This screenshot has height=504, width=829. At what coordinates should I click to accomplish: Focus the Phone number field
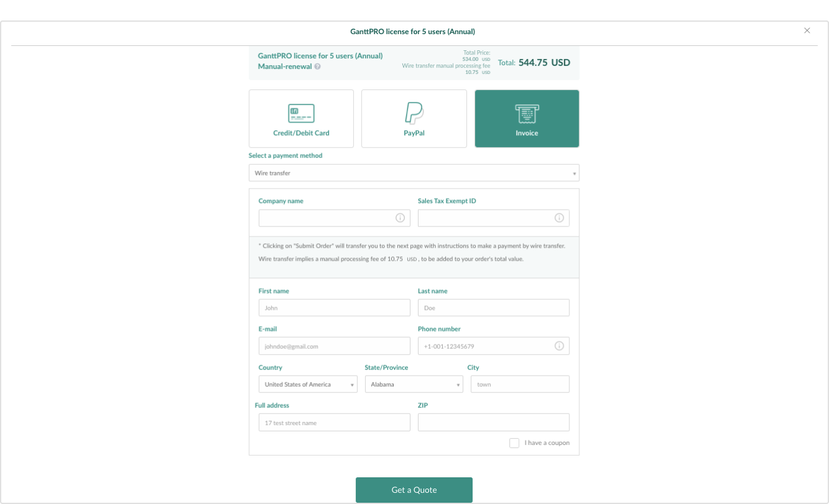(494, 346)
